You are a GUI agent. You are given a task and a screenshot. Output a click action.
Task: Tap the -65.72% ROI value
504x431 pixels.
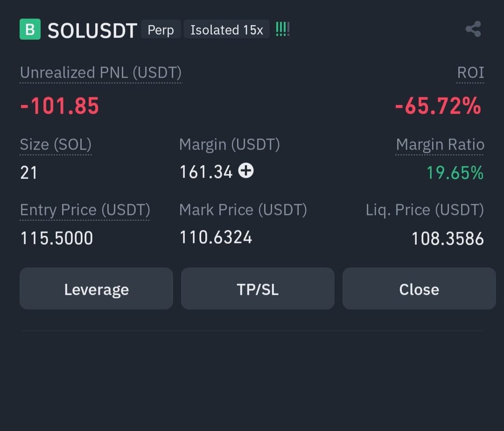(x=438, y=106)
